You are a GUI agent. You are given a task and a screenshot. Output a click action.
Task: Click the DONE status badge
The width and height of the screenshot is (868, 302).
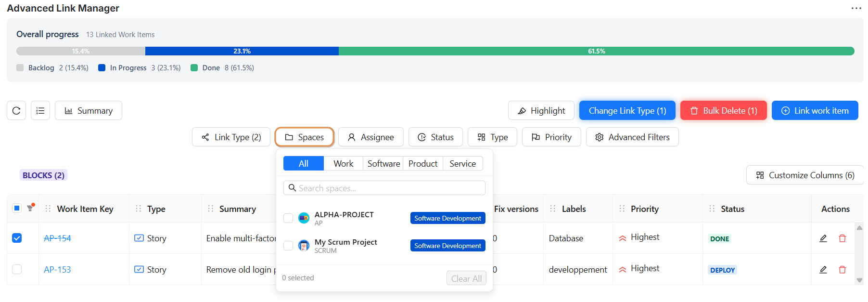(x=719, y=238)
